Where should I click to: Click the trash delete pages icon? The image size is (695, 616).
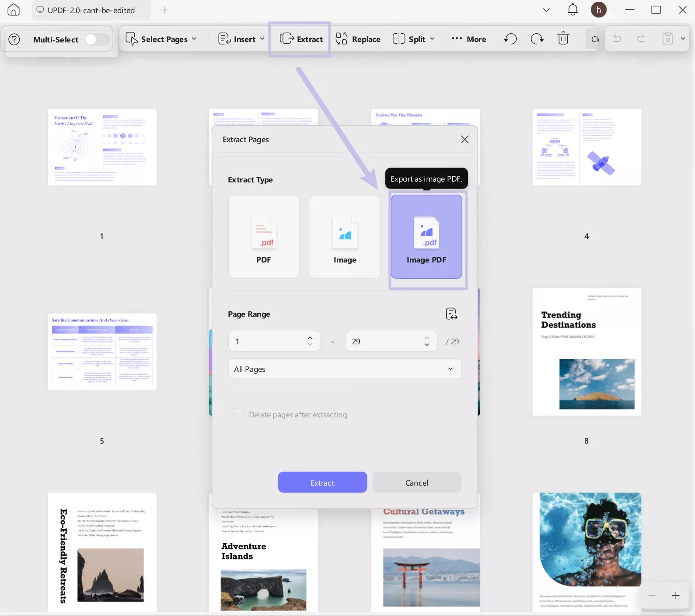pyautogui.click(x=563, y=39)
